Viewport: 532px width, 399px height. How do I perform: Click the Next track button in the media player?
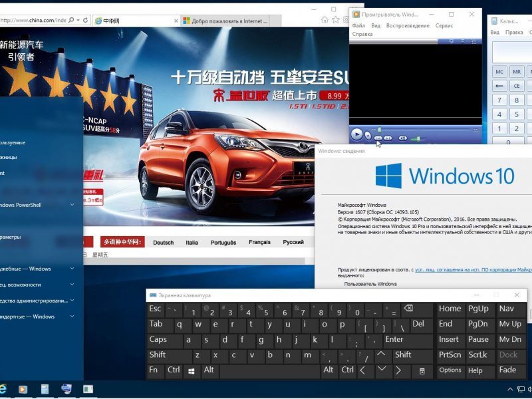[388, 138]
